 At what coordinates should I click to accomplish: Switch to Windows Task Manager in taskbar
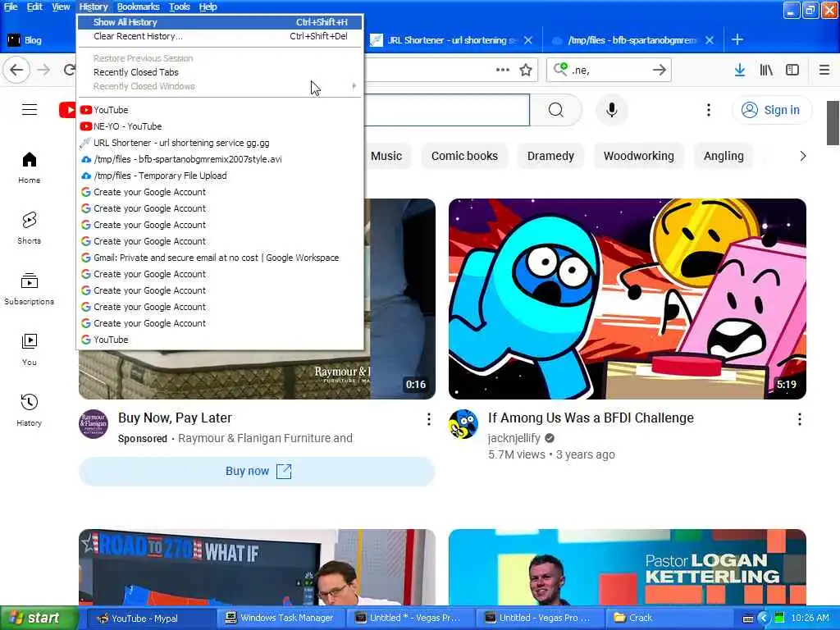click(x=281, y=619)
